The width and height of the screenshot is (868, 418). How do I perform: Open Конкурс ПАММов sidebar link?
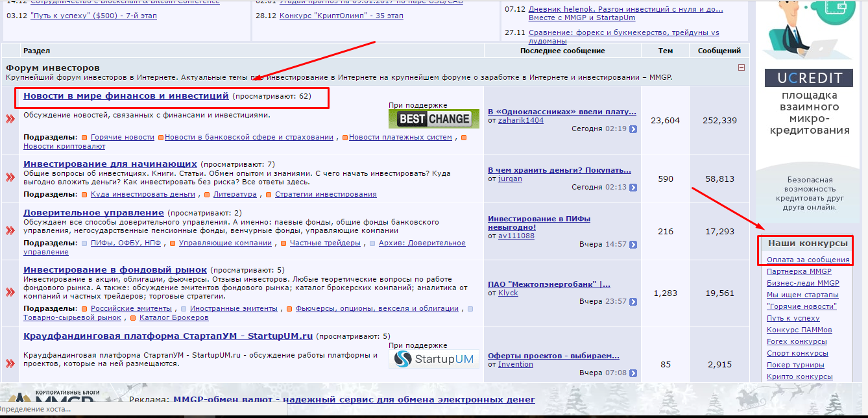tap(799, 330)
